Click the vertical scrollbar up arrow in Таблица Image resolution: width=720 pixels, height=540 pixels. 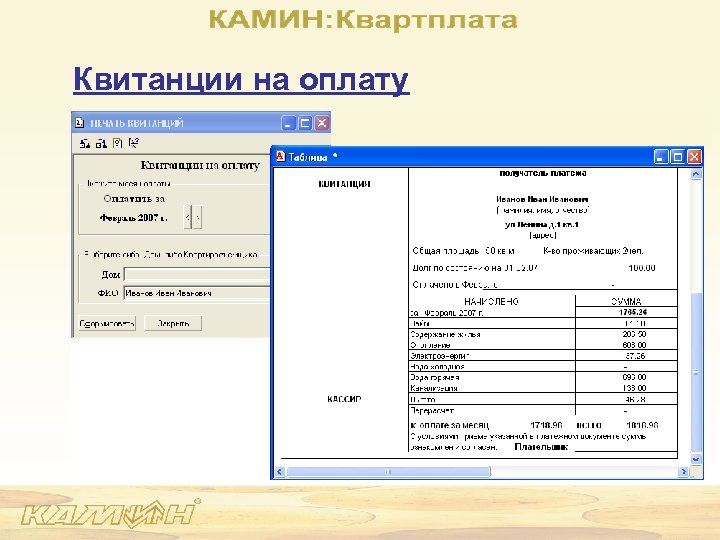[x=696, y=174]
